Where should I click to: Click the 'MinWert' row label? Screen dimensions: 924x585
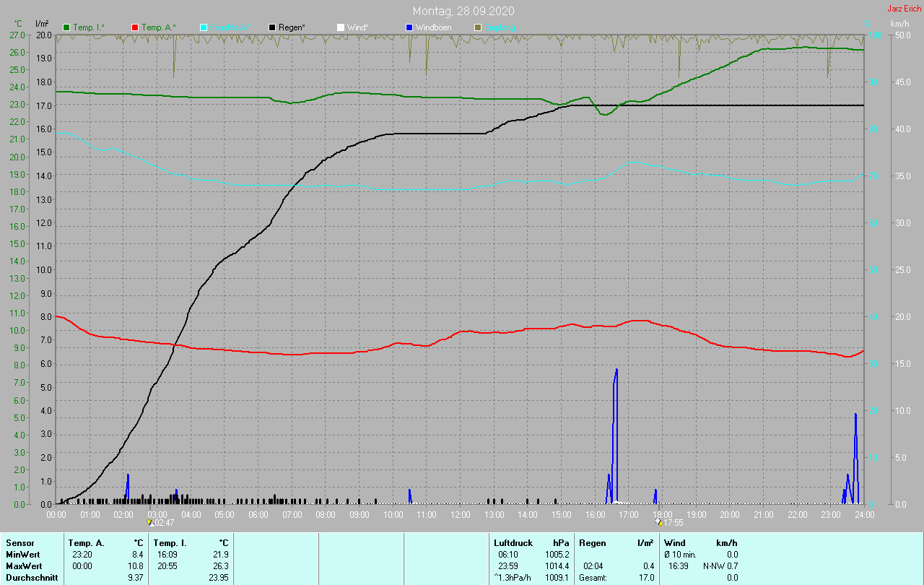pyautogui.click(x=23, y=555)
